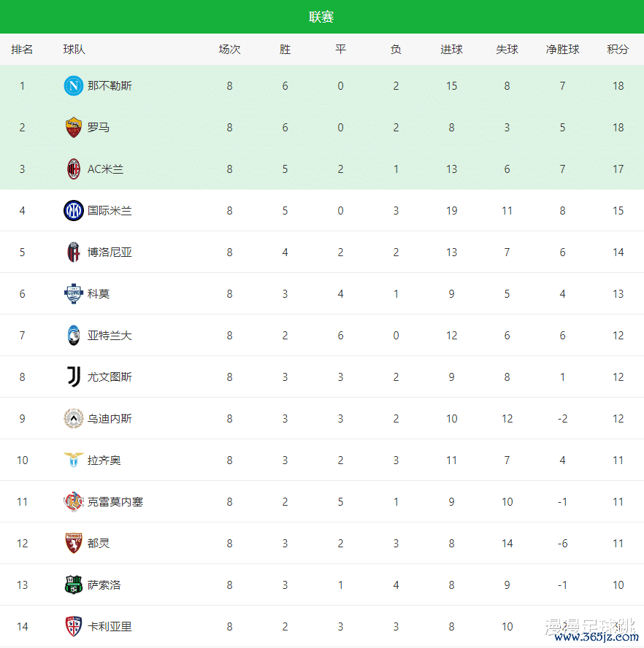The image size is (644, 648).
Task: Click the Bologna team badge
Action: 74,252
